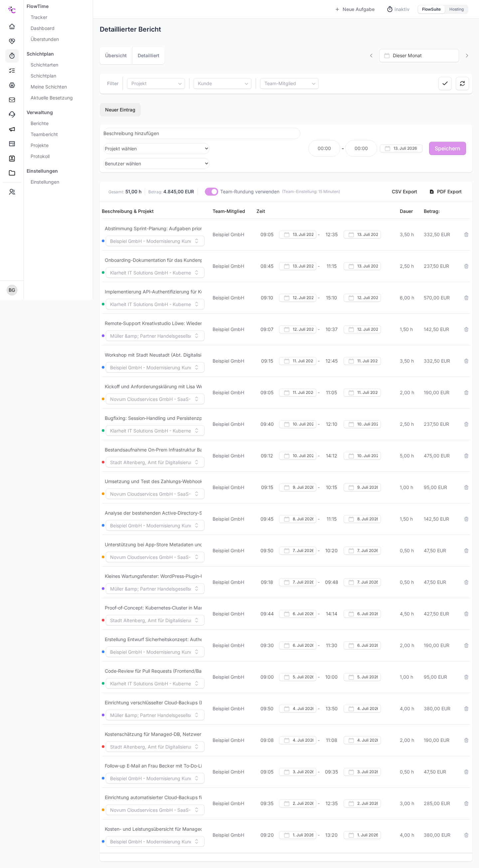Delete the Proof-of-Concept Kubernetes entry

466,614
